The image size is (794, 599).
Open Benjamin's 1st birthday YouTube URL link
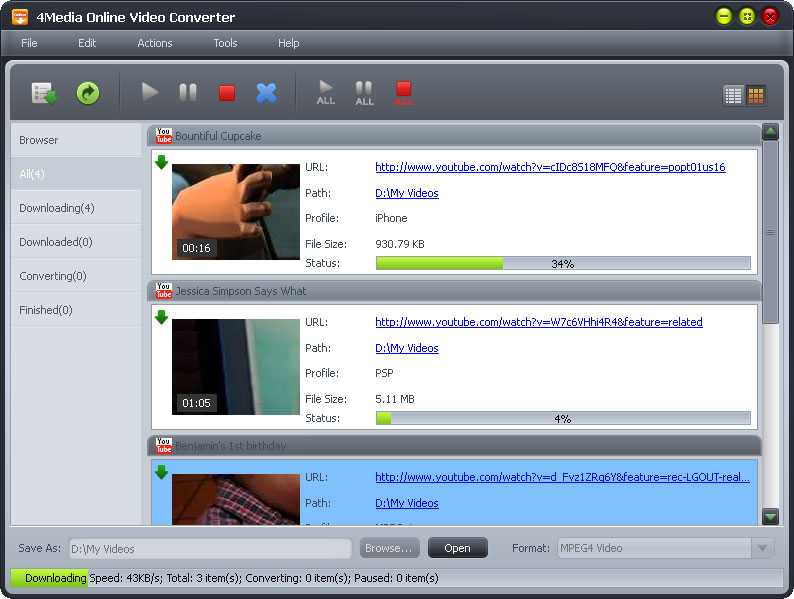pyautogui.click(x=562, y=477)
